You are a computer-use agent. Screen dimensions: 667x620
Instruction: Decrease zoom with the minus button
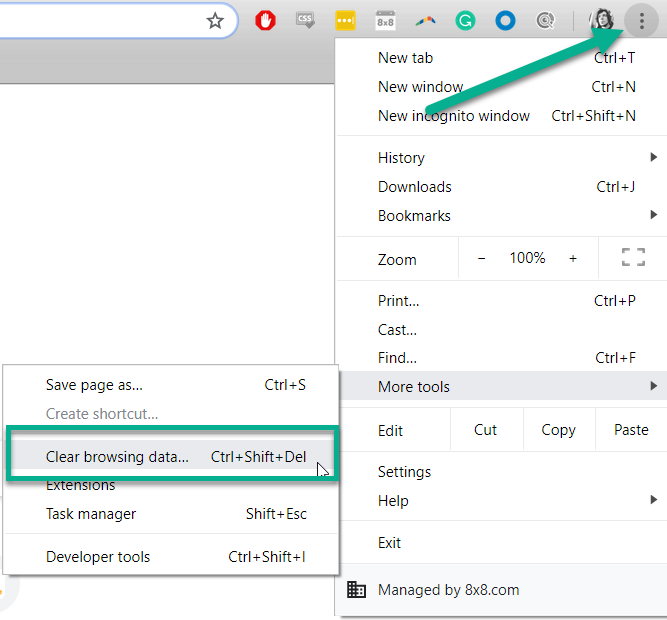pos(481,258)
